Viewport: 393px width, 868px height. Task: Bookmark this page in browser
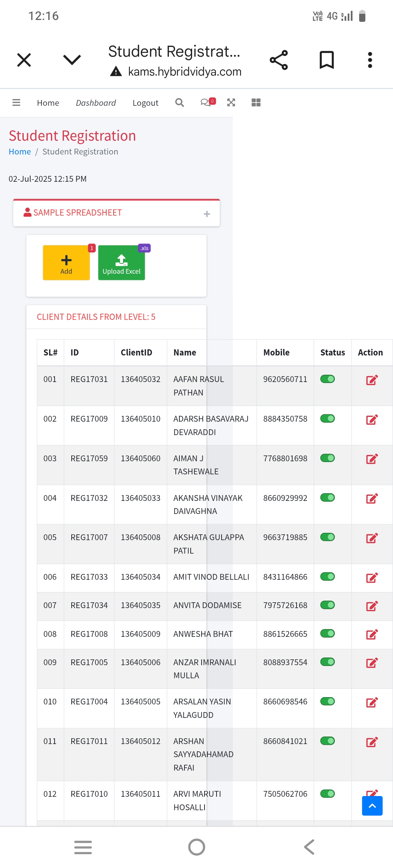(x=327, y=60)
